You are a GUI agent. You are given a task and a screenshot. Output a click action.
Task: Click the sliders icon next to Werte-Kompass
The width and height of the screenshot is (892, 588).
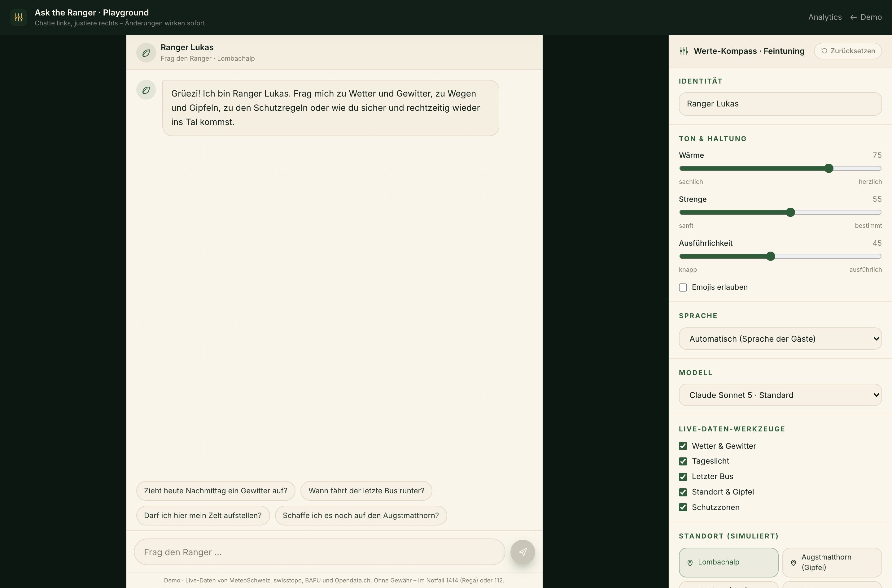click(x=684, y=51)
